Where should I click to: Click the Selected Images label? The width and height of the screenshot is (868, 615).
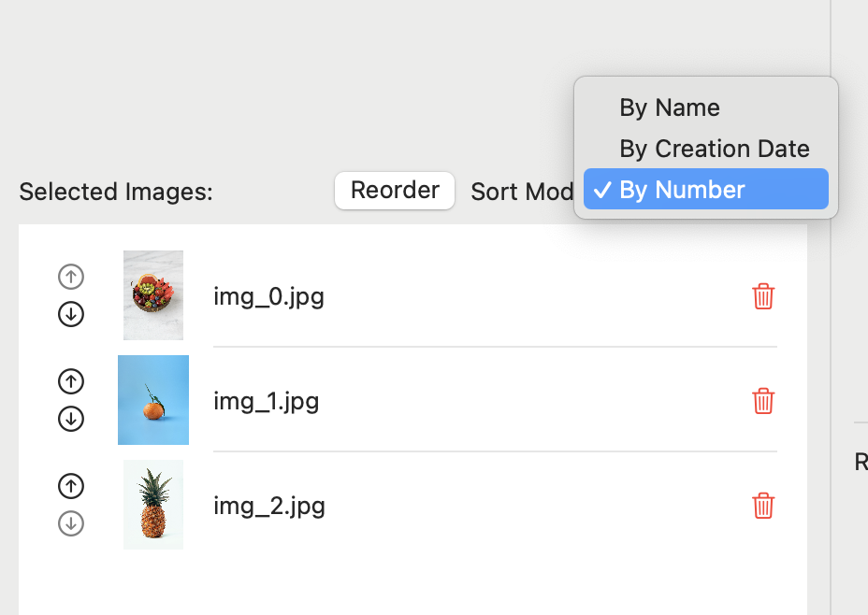(x=116, y=193)
